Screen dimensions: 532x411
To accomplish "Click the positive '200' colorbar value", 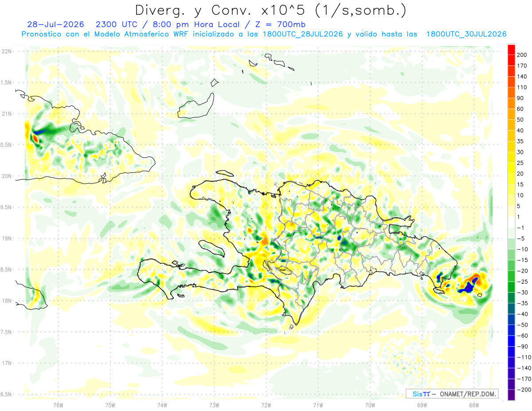I will point(523,55).
